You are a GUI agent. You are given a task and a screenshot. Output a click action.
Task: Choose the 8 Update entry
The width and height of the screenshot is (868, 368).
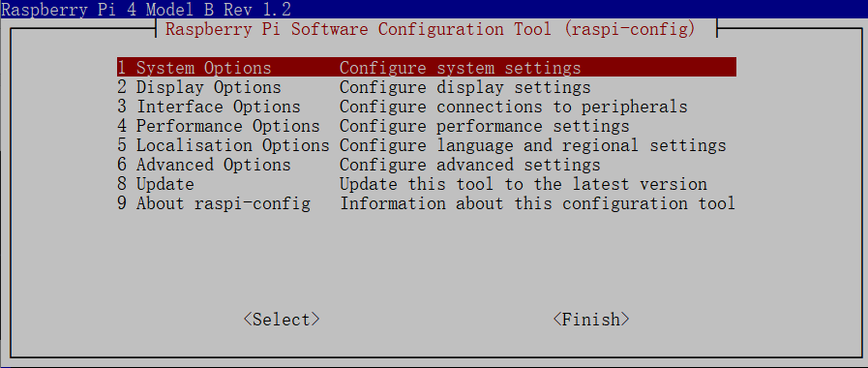coord(426,184)
